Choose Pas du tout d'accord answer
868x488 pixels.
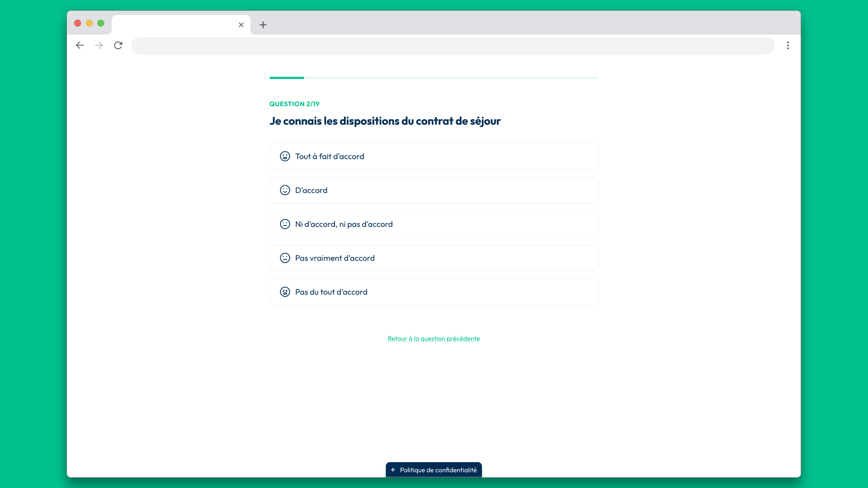tap(434, 291)
